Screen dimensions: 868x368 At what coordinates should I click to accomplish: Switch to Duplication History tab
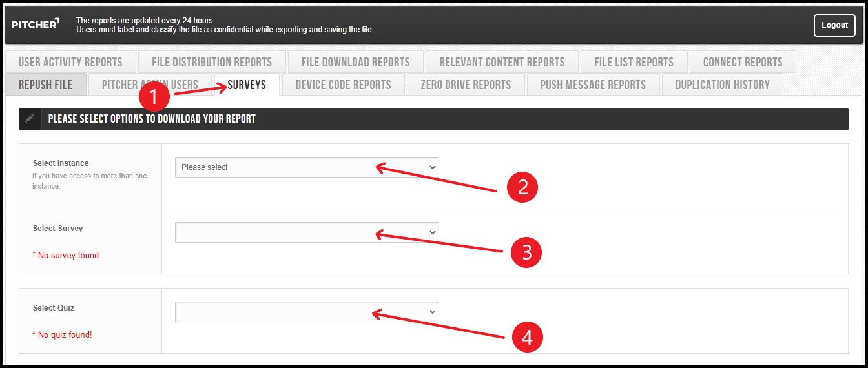[x=722, y=85]
